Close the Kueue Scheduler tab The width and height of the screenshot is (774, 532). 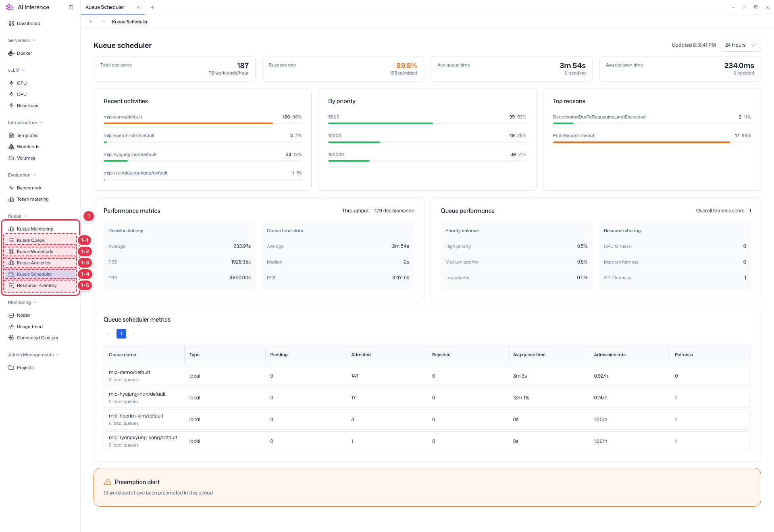138,7
